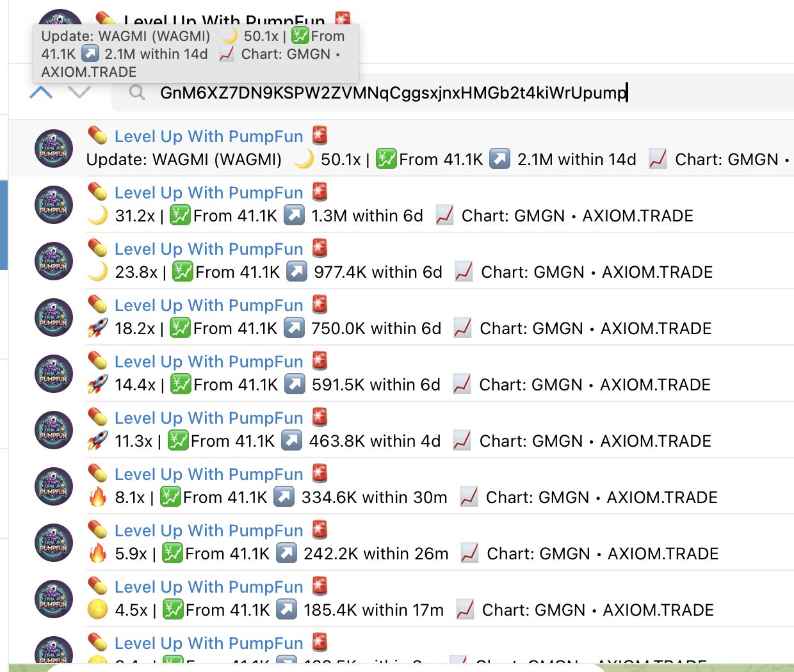The image size is (794, 672).
Task: Click chart emoji in the 8.1x row
Action: coord(469,497)
